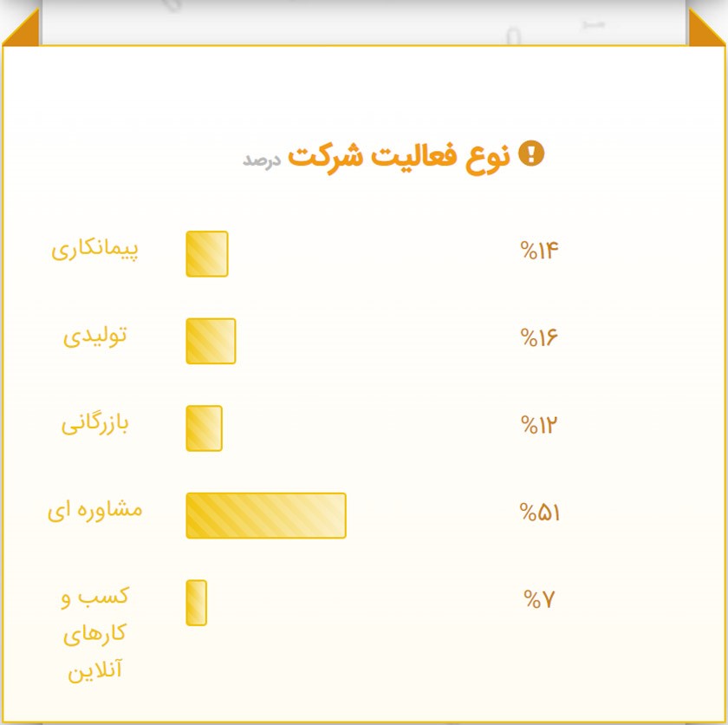Viewport: 728px width, 725px height.
Task: Select the پیمانکاری category label
Action: (94, 250)
